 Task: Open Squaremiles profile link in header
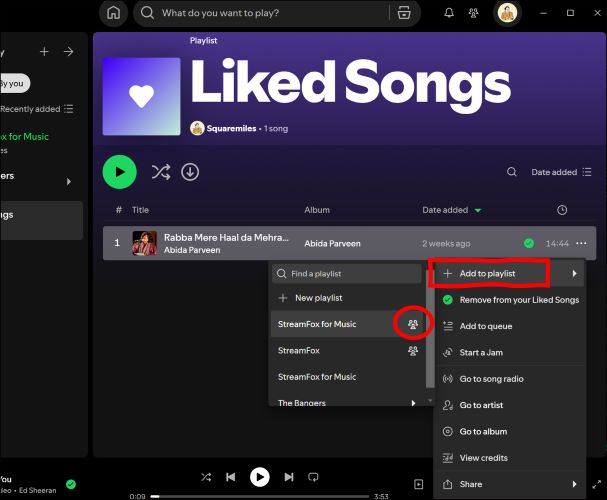[x=231, y=128]
